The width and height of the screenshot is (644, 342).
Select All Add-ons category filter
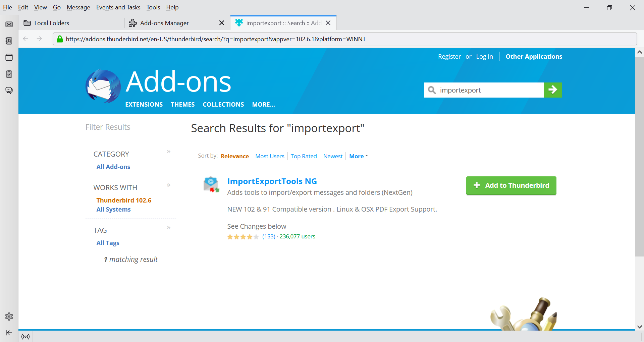[x=113, y=167]
